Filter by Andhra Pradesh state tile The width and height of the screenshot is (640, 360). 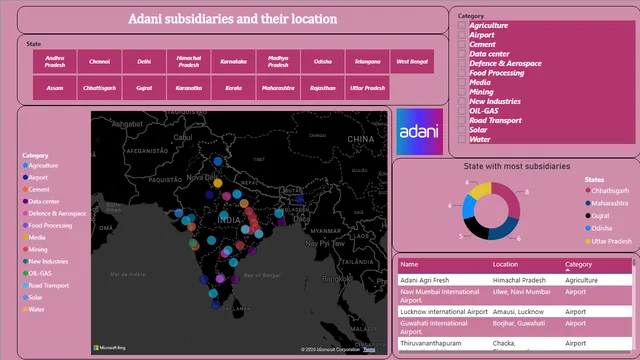click(55, 62)
